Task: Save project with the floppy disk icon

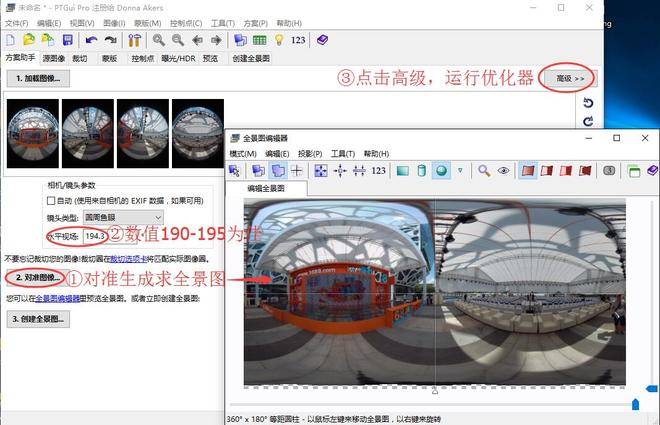Action: pos(67,40)
